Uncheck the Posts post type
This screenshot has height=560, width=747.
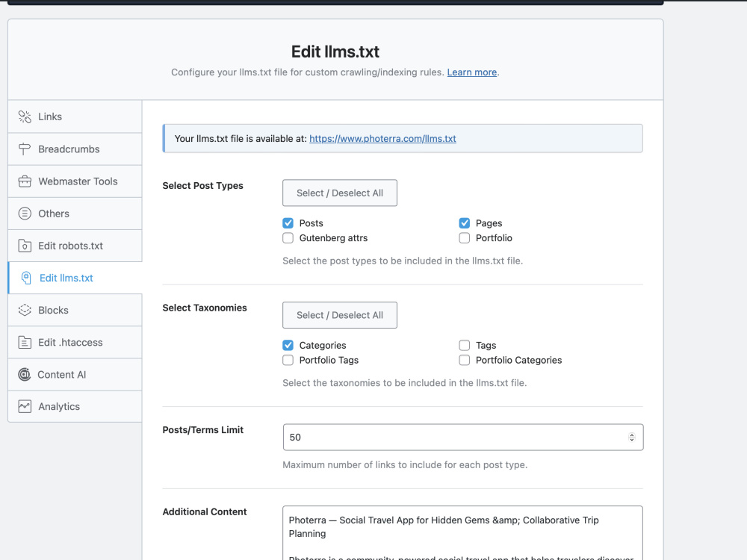(288, 223)
